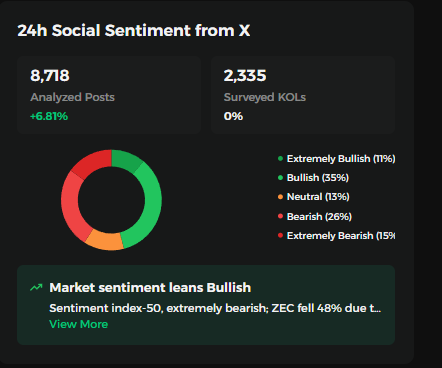The width and height of the screenshot is (442, 368).
Task: Click the green trending-up arrow icon
Action: point(36,287)
